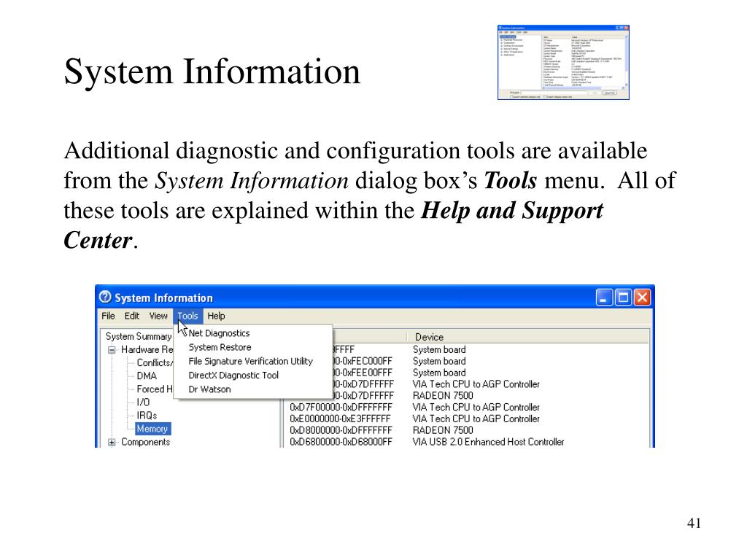Viewport: 747px width, 560px height.
Task: Click System board in 0xFEC000FF row
Action: pyautogui.click(x=439, y=362)
